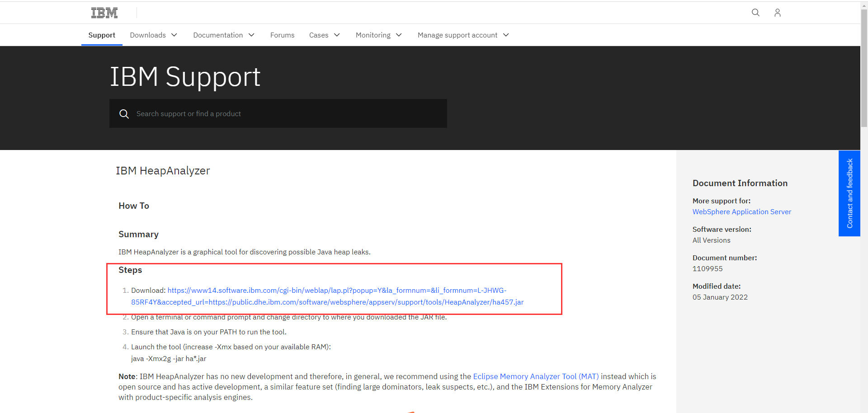Expand Manage support account chevron
The height and width of the screenshot is (413, 868).
(x=506, y=35)
